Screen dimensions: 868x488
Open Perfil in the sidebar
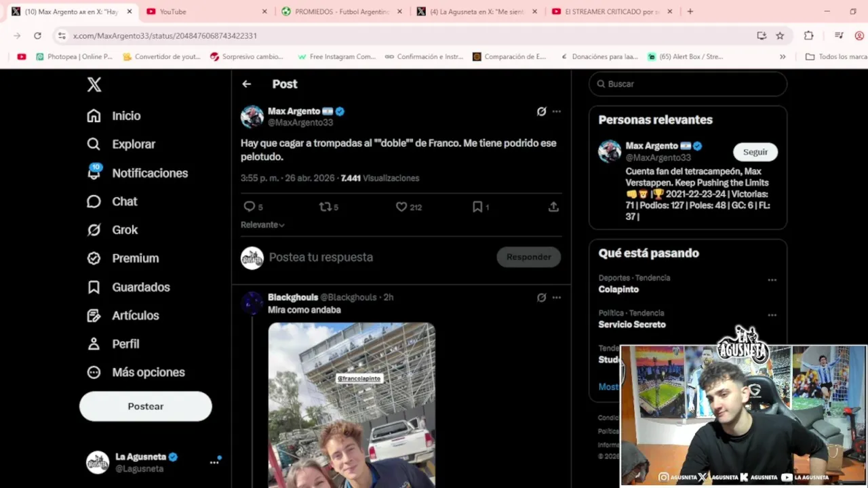[113, 344]
